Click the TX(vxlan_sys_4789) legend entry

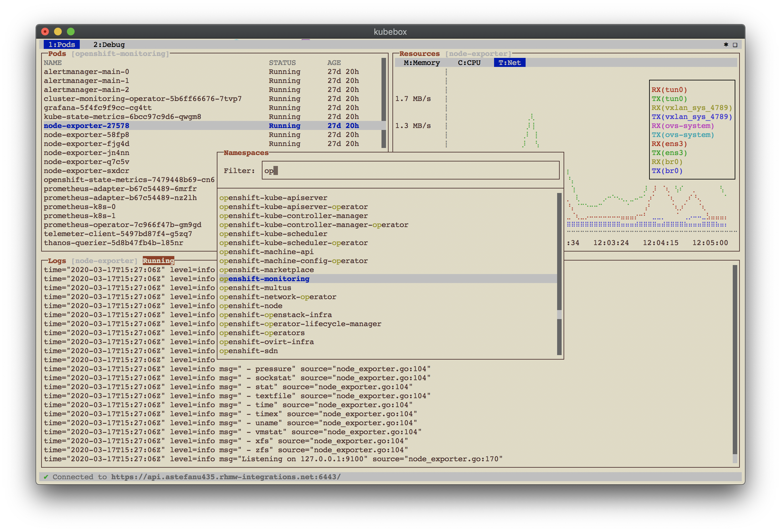(692, 117)
